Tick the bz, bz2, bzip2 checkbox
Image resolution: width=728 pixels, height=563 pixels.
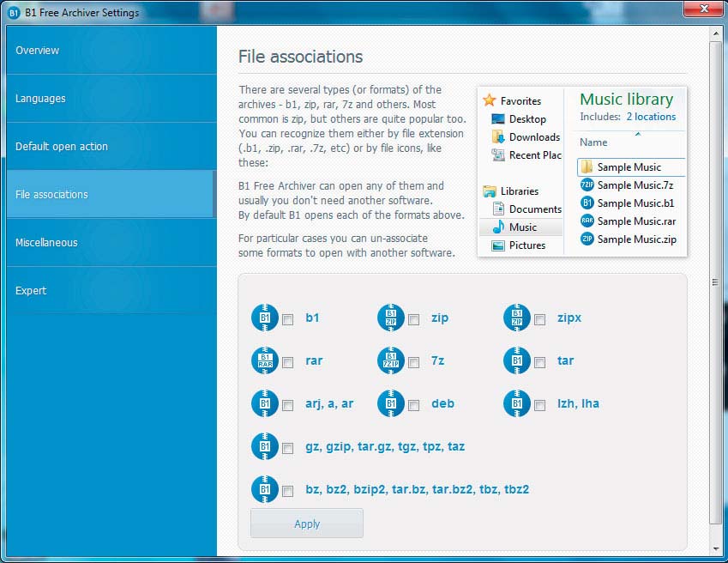pyautogui.click(x=287, y=491)
